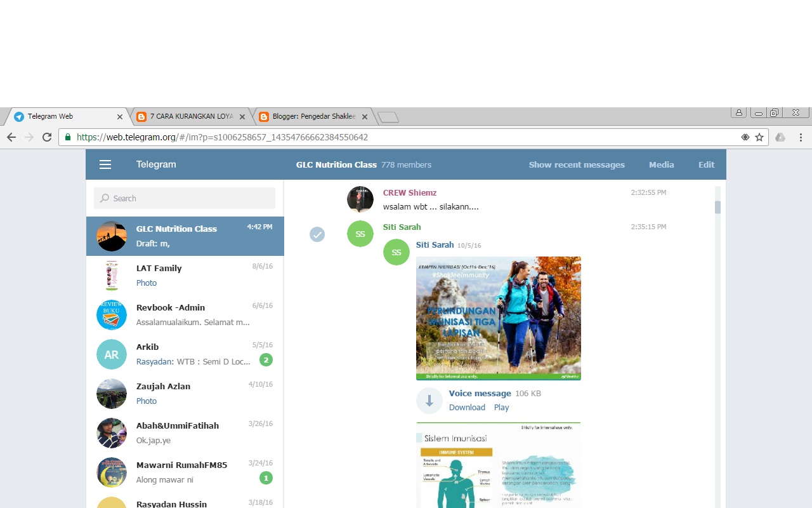Click the browser address bar URL
This screenshot has width=812, height=508.
click(x=222, y=137)
